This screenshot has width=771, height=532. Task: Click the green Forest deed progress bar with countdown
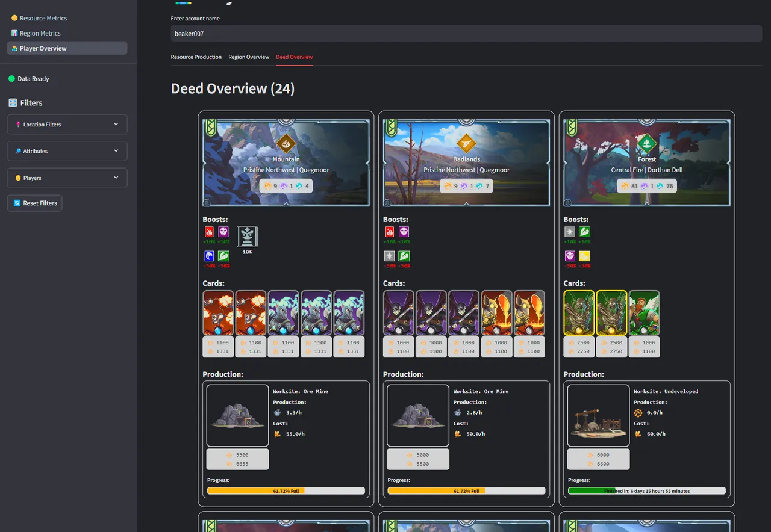tap(647, 491)
